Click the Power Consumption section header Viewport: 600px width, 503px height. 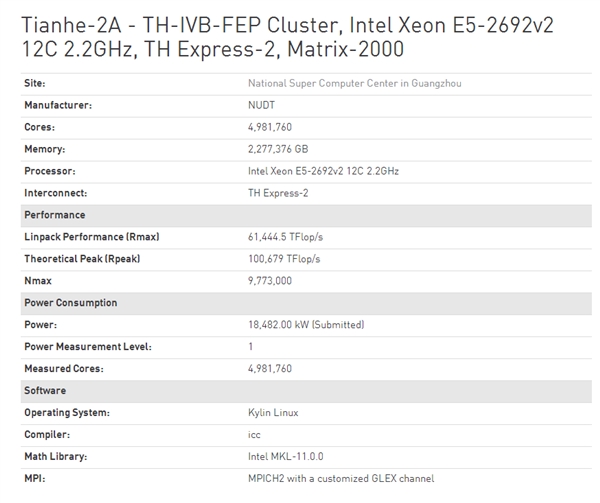coord(70,303)
